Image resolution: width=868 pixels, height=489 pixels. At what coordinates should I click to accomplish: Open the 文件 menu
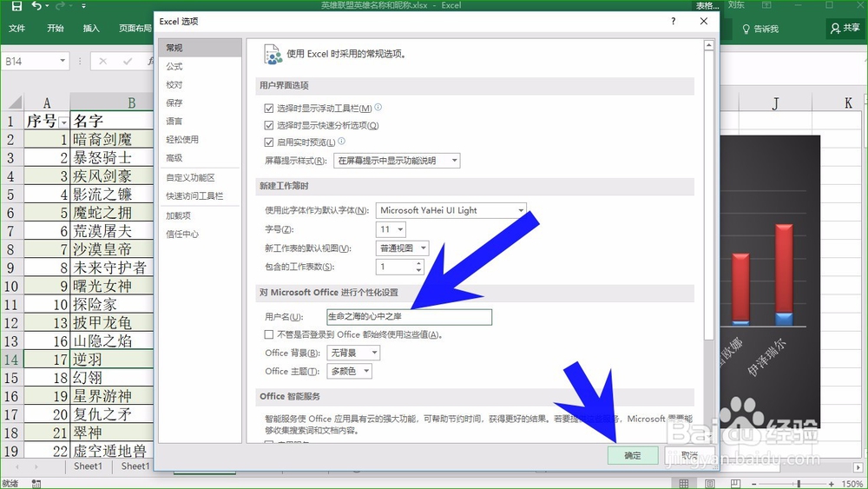[x=16, y=29]
